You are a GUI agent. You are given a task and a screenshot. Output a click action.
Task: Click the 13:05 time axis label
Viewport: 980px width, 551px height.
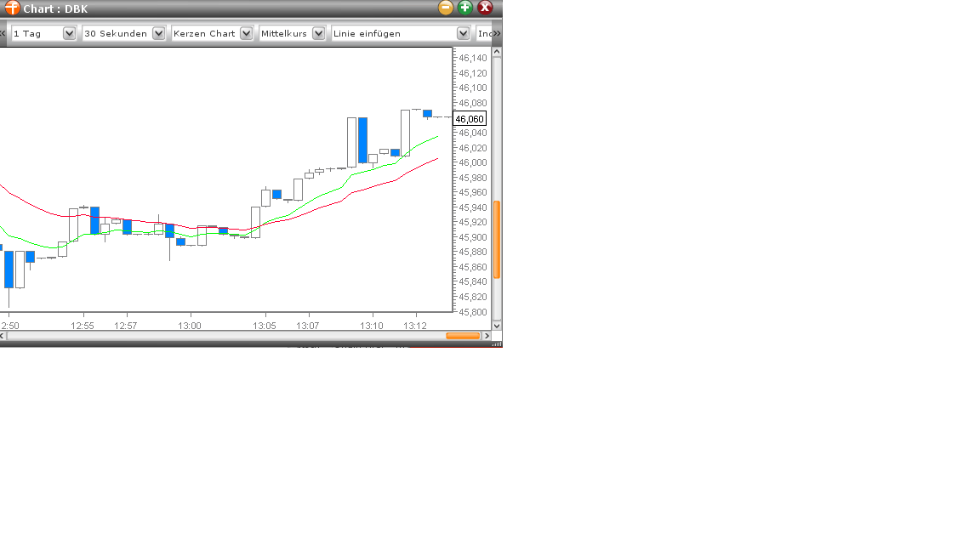[265, 327]
